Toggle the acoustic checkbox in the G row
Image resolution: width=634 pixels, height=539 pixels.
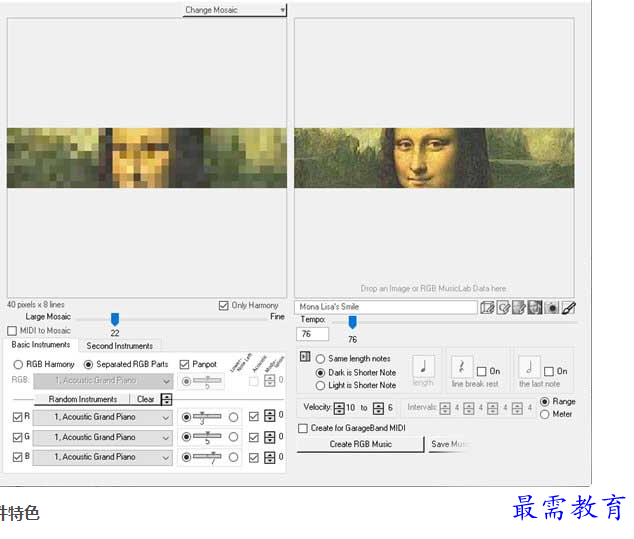[x=254, y=438]
